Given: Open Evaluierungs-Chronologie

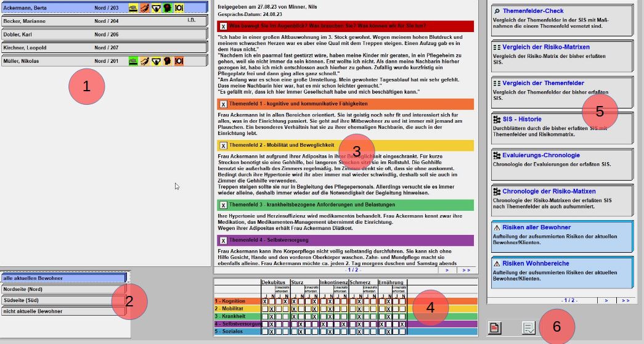Looking at the screenshot, I should pos(562,164).
